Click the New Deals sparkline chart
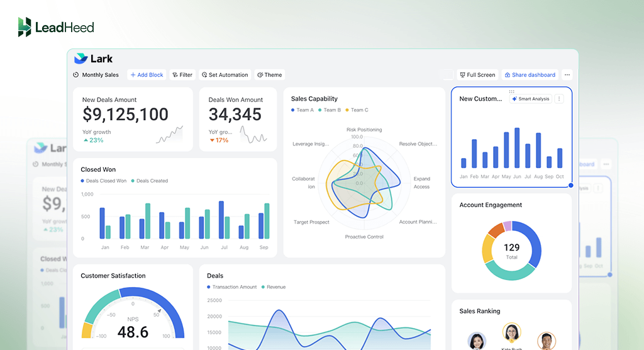This screenshot has width=644, height=350. coord(169,135)
